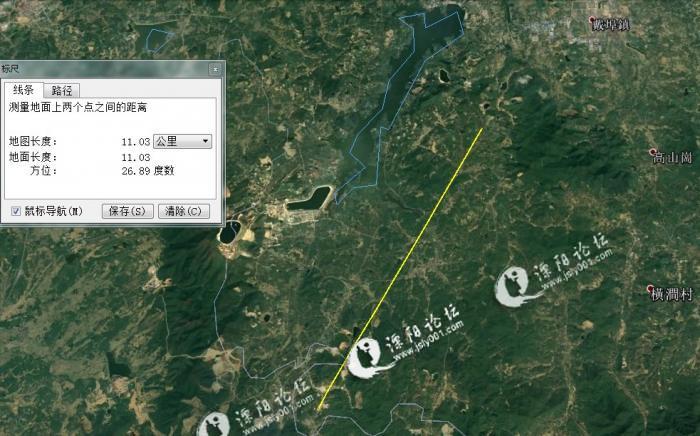Click the 清除(C) button
The image size is (700, 436).
click(x=183, y=211)
